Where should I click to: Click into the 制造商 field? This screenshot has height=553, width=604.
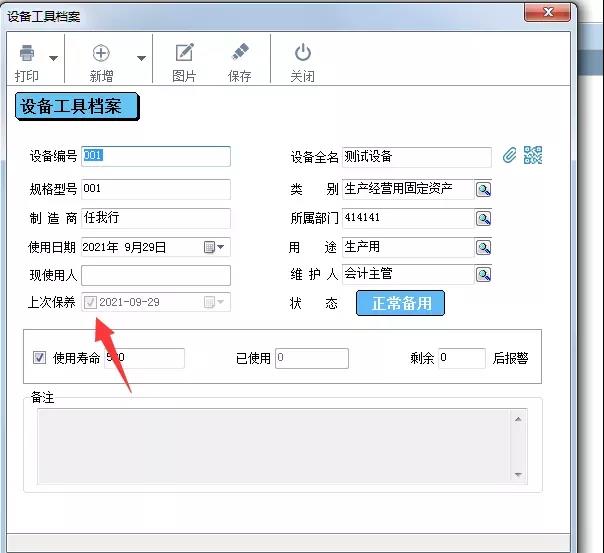156,218
